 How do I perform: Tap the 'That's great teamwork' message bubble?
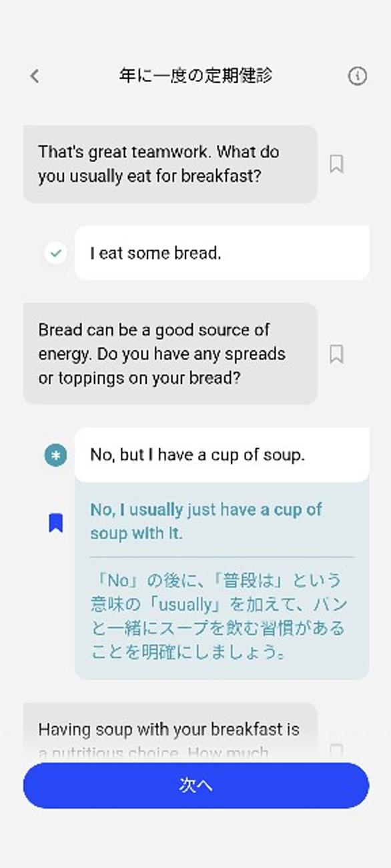click(x=170, y=164)
